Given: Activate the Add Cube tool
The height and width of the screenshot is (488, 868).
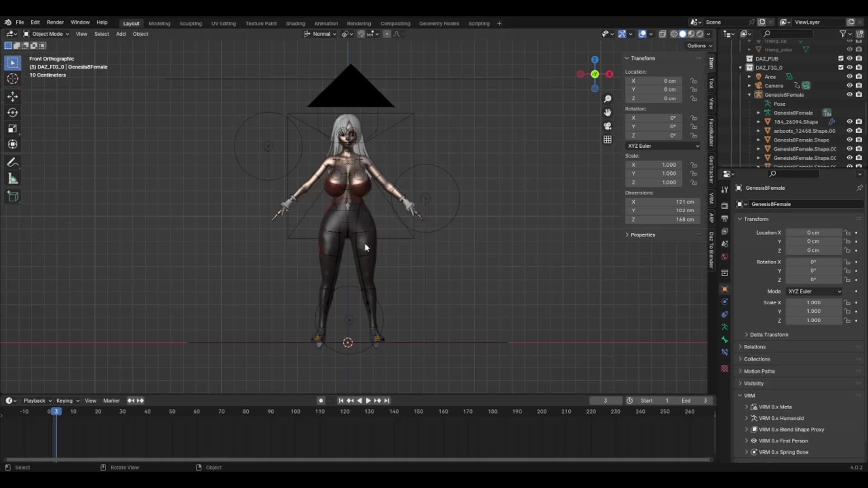Looking at the screenshot, I should coord(13,196).
